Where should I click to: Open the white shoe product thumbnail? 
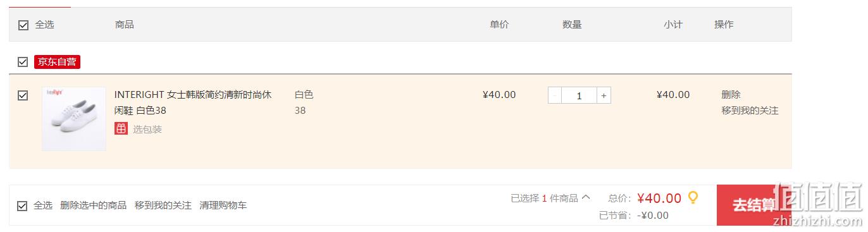73,119
